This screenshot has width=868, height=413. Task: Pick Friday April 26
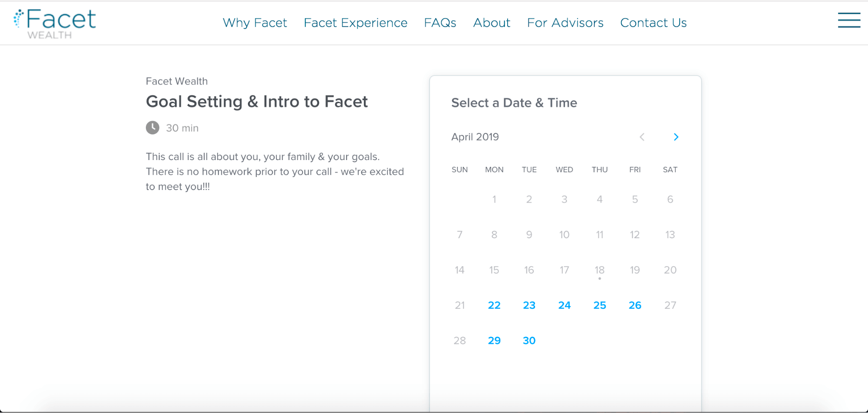point(634,305)
